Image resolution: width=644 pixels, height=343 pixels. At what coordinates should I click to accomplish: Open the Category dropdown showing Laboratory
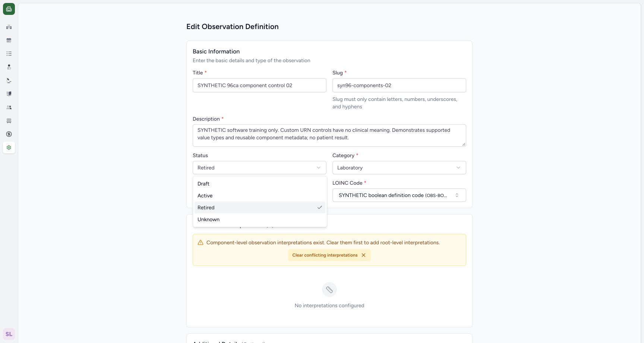399,168
